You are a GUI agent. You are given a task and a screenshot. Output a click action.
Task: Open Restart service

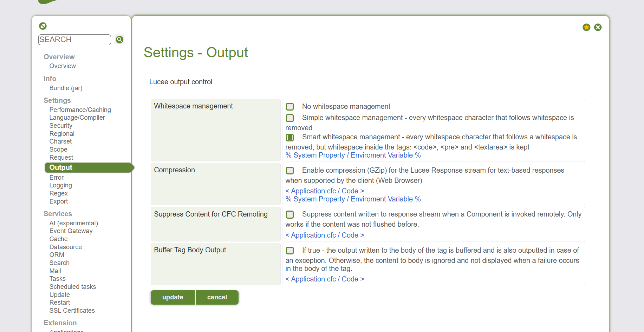[x=60, y=303]
